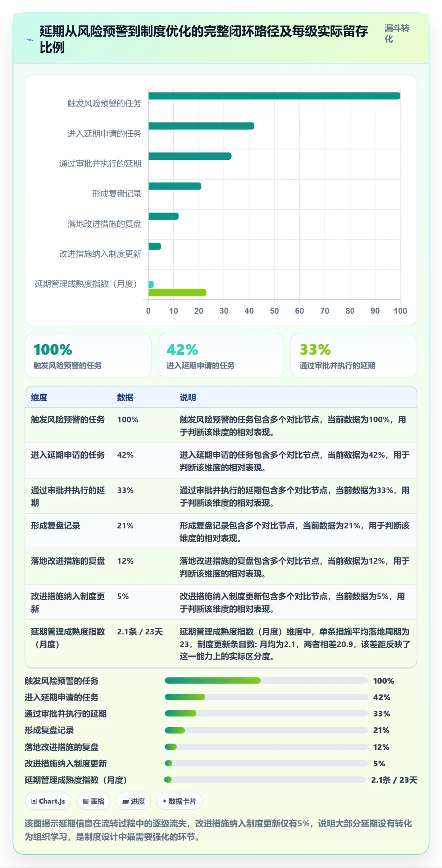Click the 50 tick on chart x-axis
The image size is (442, 868).
[x=274, y=311]
